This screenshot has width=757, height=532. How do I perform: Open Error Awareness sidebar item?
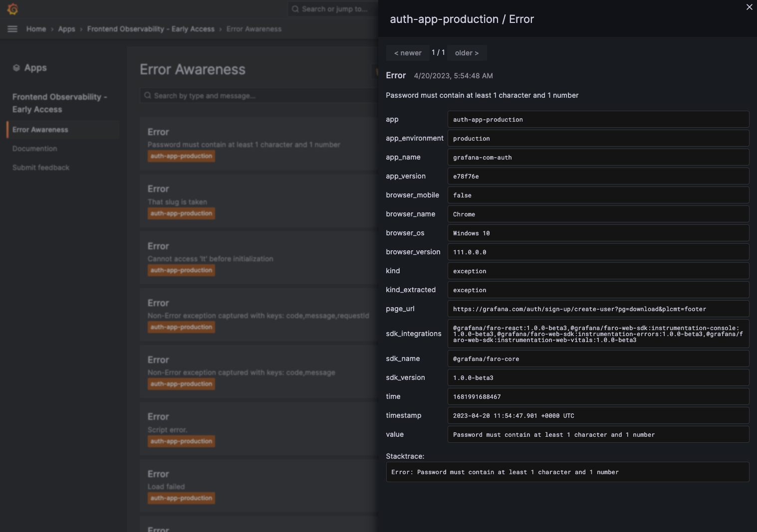pos(40,130)
